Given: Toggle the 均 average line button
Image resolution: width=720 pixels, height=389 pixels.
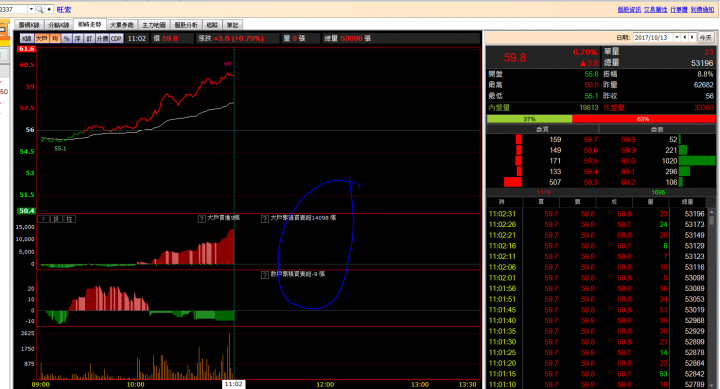Looking at the screenshot, I should point(55,39).
